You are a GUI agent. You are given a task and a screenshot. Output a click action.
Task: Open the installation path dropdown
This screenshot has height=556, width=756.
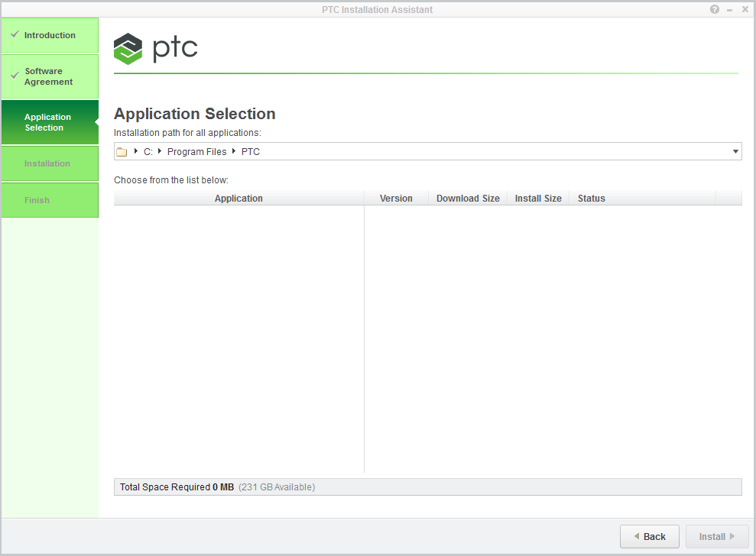pos(735,151)
